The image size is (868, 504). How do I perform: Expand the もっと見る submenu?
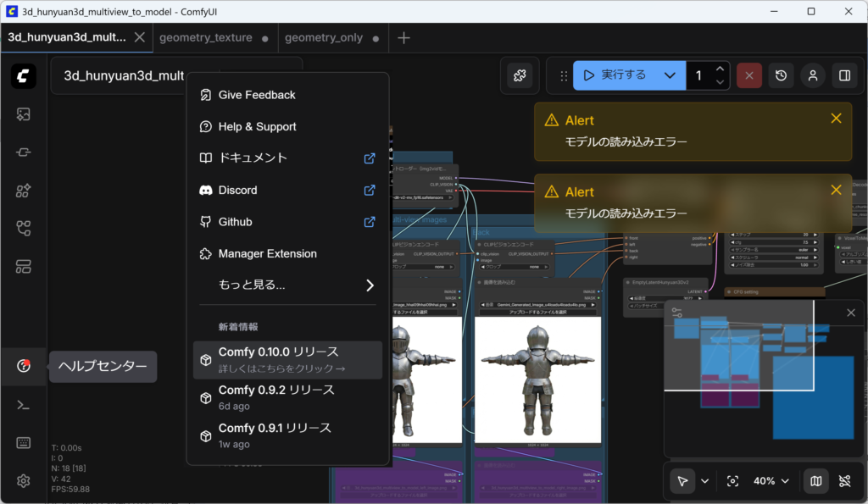pyautogui.click(x=288, y=285)
